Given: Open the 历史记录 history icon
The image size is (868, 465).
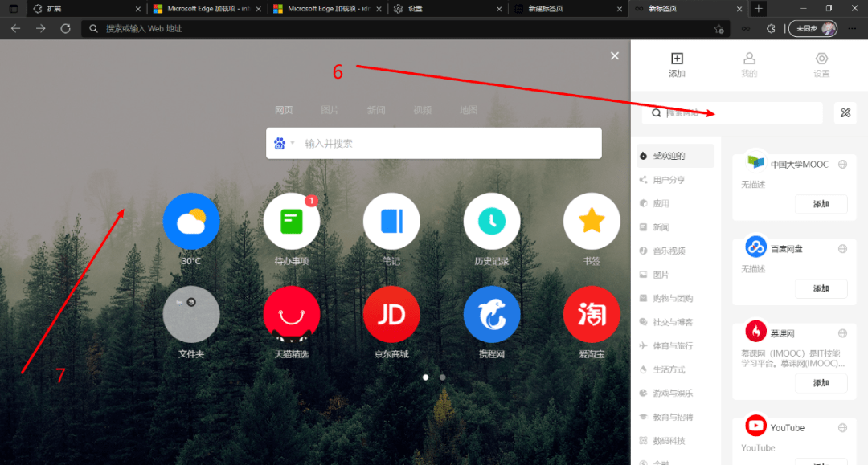Looking at the screenshot, I should pos(492,221).
